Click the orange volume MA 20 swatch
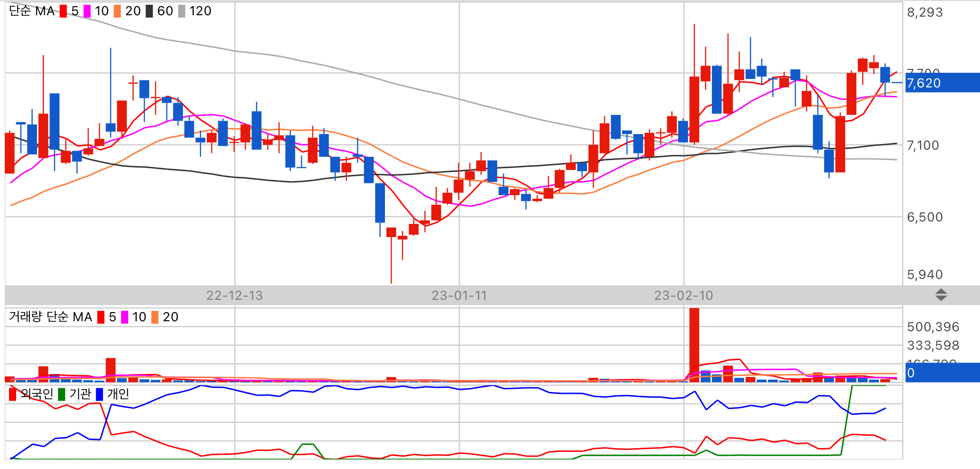Screen dimensions: 980x469 click(155, 317)
